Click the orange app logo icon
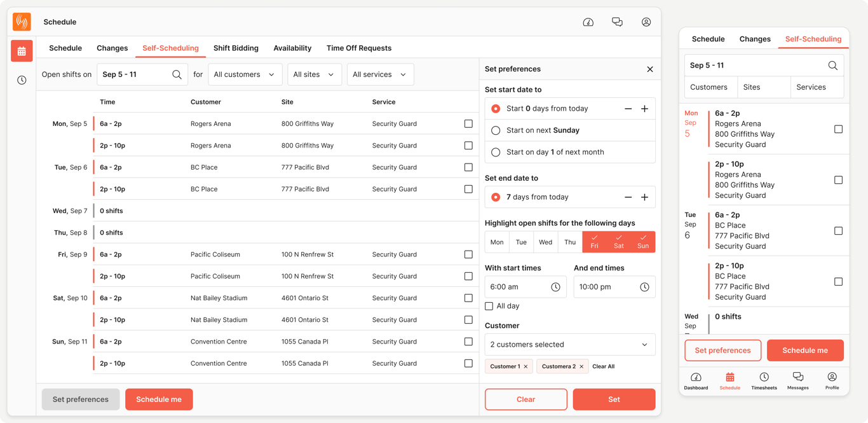868x423 pixels. [22, 22]
